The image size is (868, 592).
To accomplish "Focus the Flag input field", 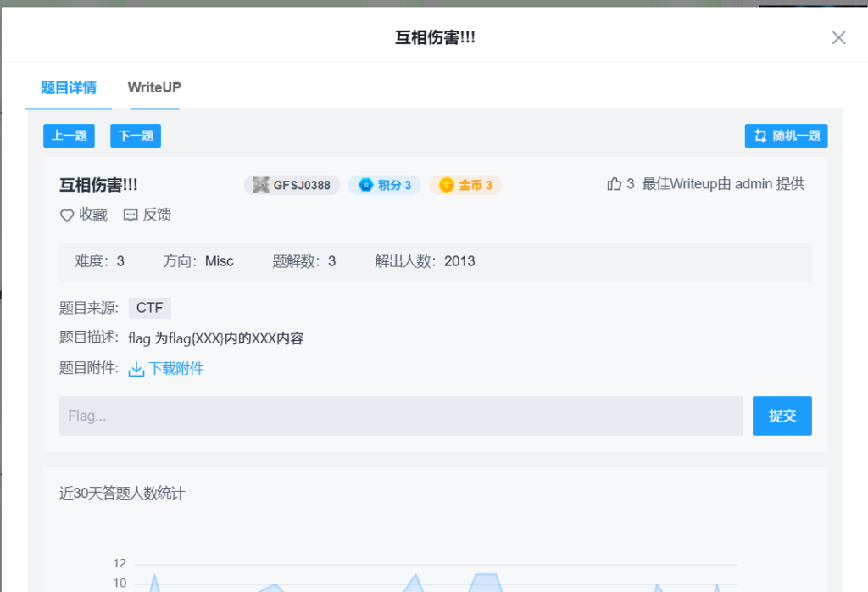I will click(x=400, y=416).
